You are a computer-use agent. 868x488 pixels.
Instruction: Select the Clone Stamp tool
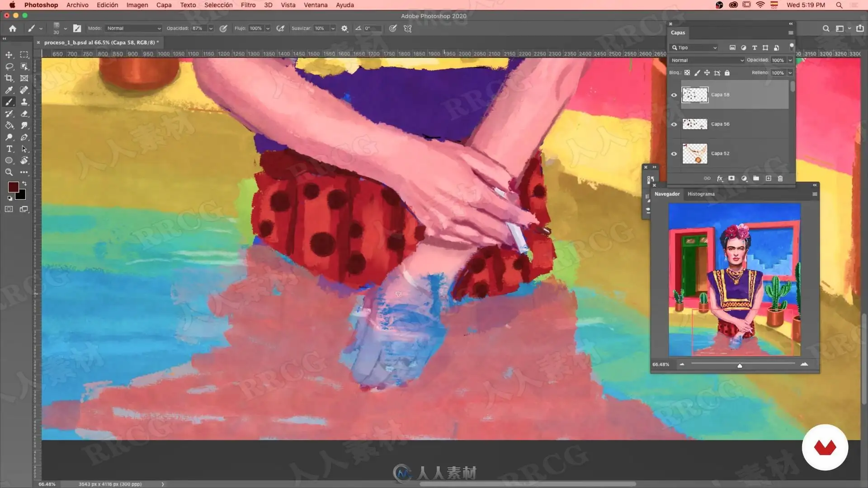point(24,102)
